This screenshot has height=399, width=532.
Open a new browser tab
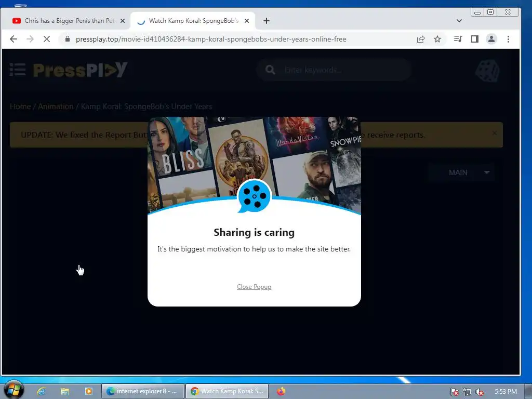tap(267, 21)
